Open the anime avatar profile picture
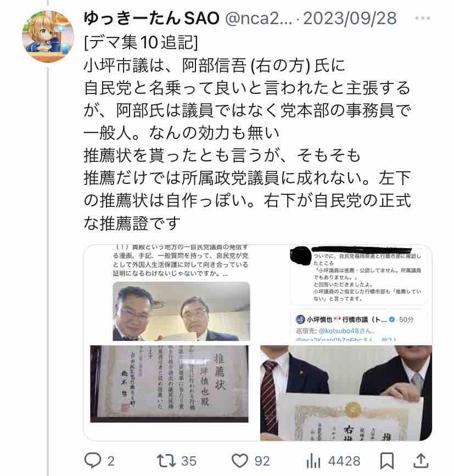This screenshot has height=476, width=454. click(x=48, y=36)
